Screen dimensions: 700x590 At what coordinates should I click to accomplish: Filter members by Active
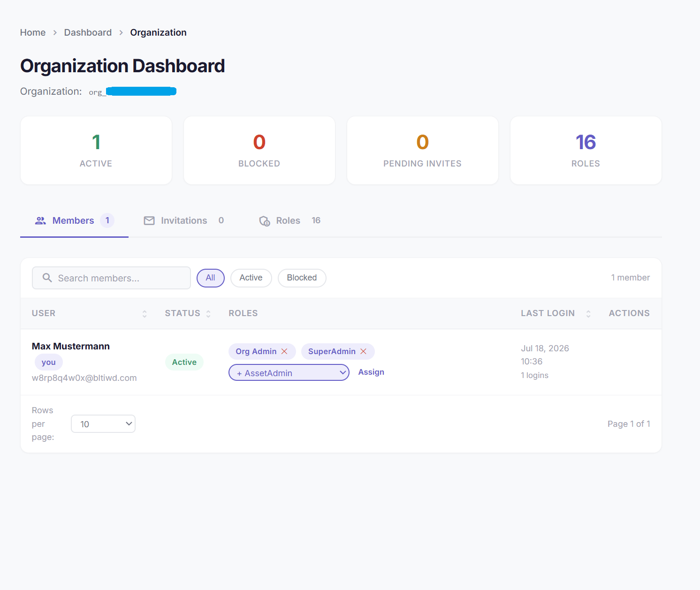[x=251, y=278]
